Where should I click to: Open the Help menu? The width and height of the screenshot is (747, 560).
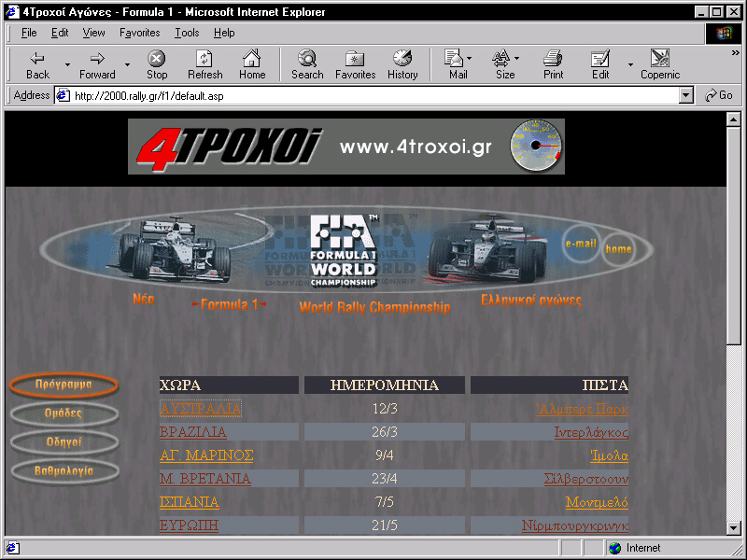pos(224,33)
